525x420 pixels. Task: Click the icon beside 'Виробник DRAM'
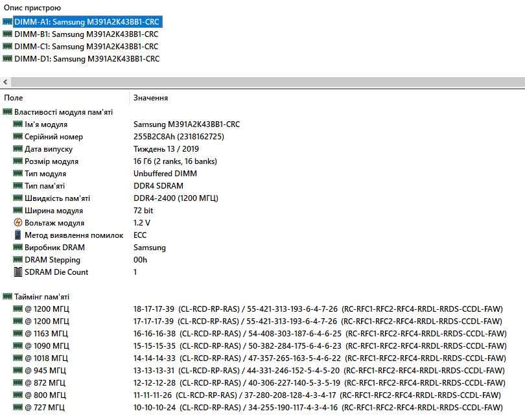coord(17,247)
